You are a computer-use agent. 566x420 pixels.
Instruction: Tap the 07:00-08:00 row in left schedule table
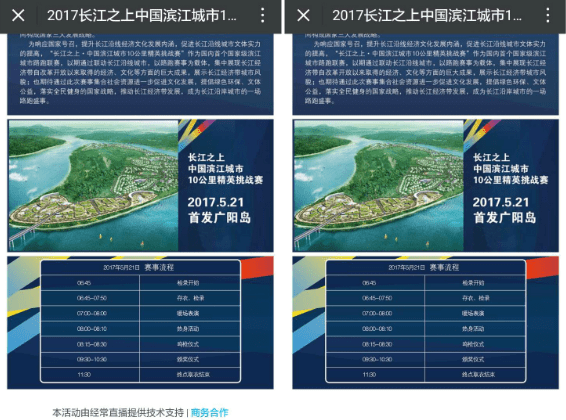click(x=140, y=313)
